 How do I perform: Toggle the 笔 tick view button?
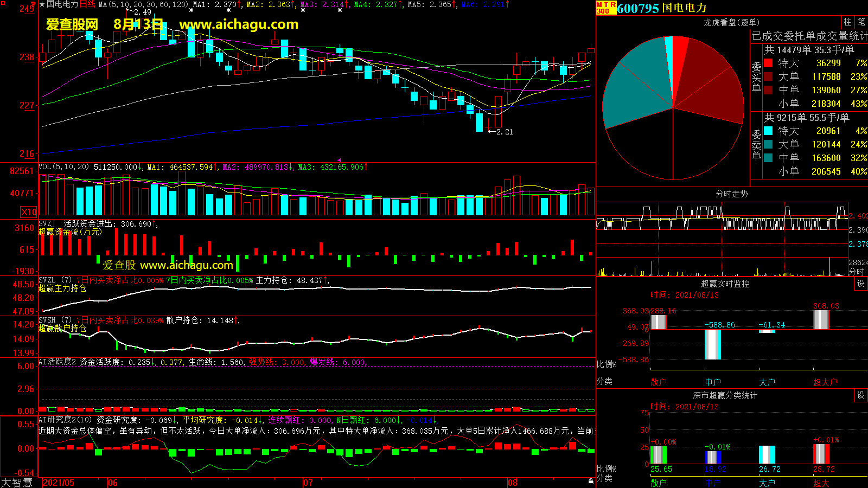(x=861, y=22)
